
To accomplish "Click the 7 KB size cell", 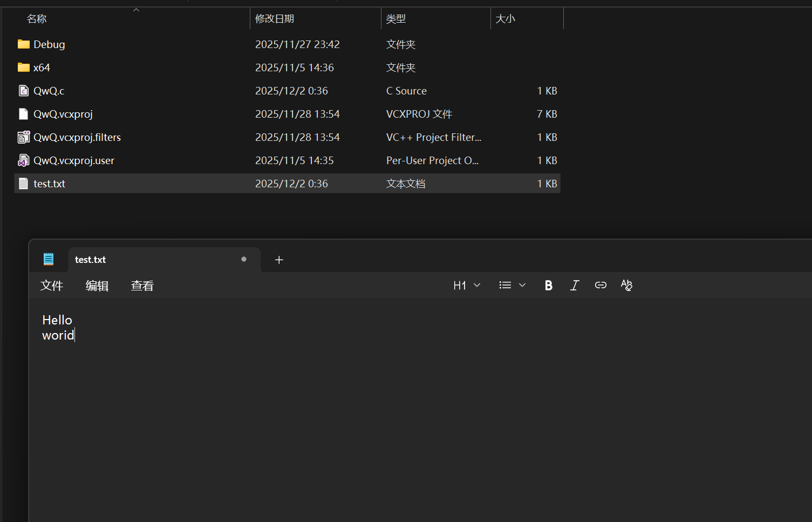I will tap(547, 114).
